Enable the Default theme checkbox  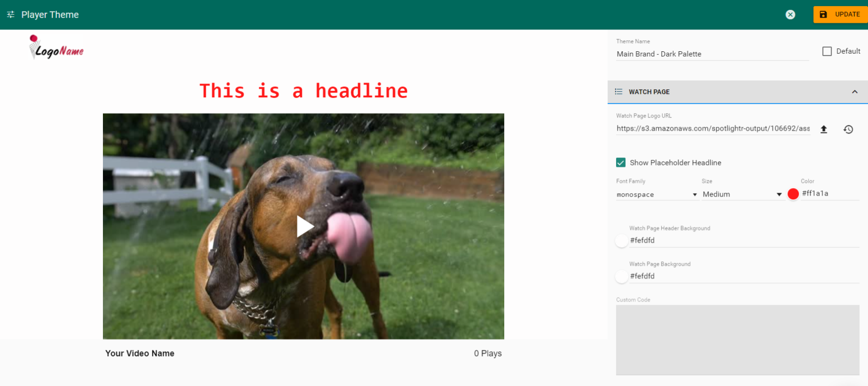827,51
